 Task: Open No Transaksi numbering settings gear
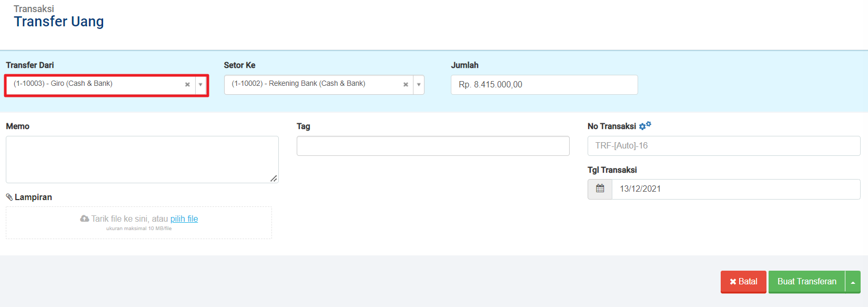point(645,126)
